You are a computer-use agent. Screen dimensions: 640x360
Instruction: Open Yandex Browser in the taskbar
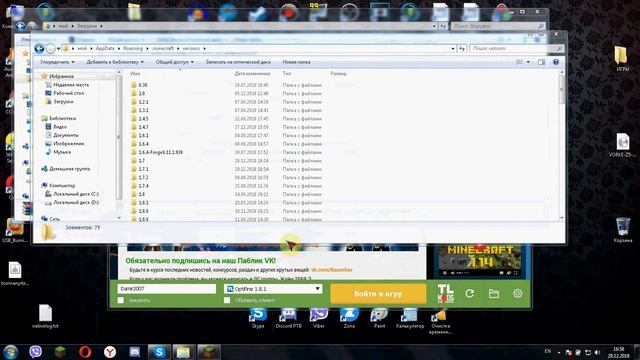pos(109,351)
